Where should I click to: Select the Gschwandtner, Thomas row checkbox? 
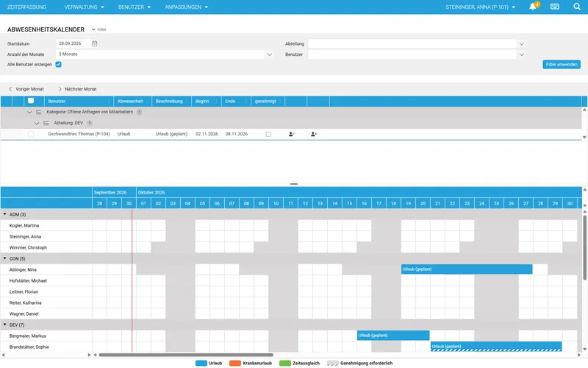coord(31,134)
